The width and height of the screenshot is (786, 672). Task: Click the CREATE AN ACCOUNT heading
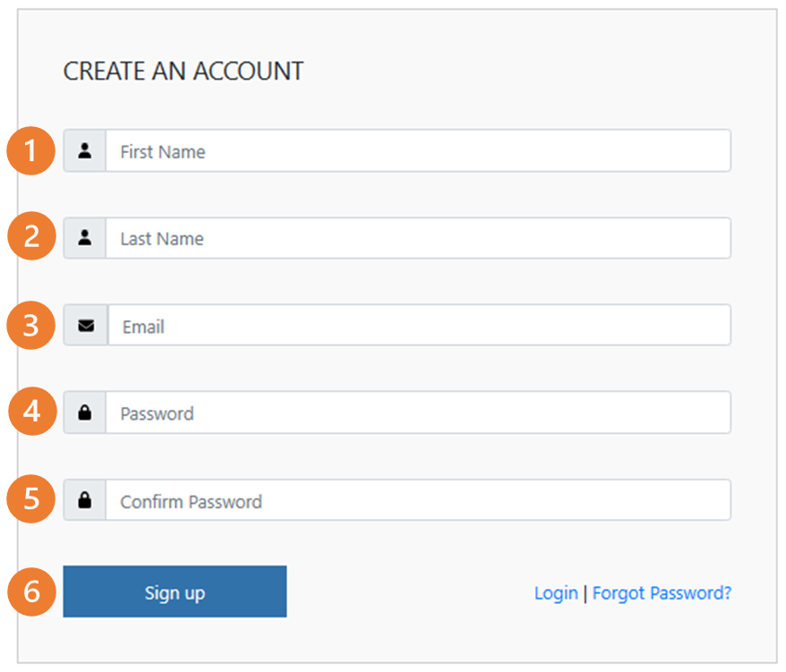pyautogui.click(x=183, y=71)
